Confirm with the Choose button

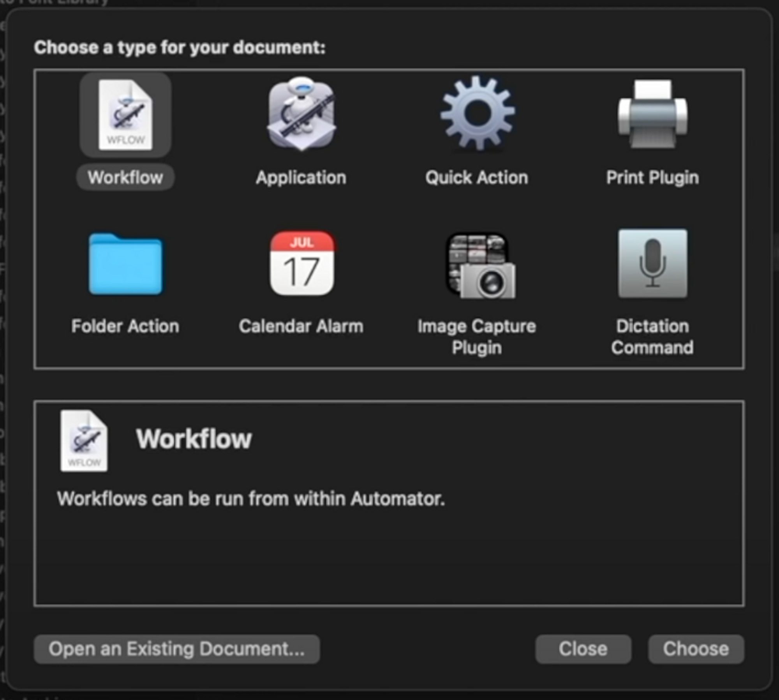click(696, 649)
